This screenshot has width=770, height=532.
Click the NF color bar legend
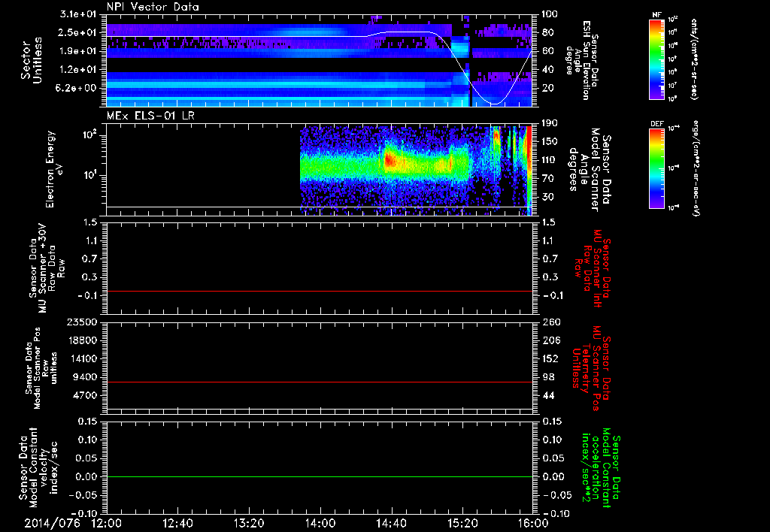click(x=656, y=59)
